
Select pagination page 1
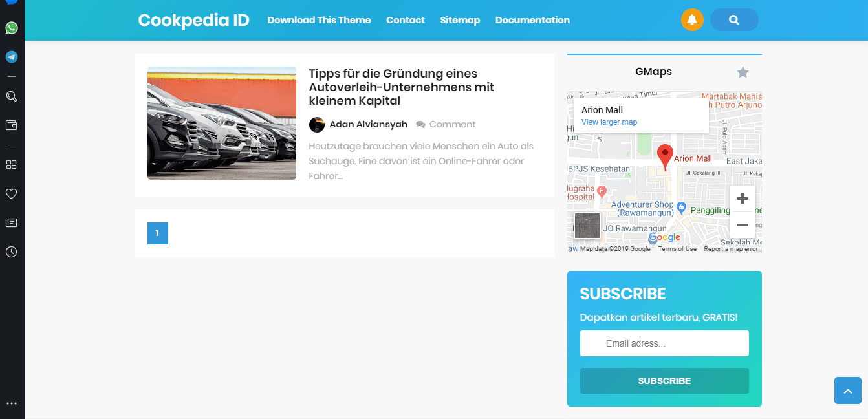(x=158, y=233)
